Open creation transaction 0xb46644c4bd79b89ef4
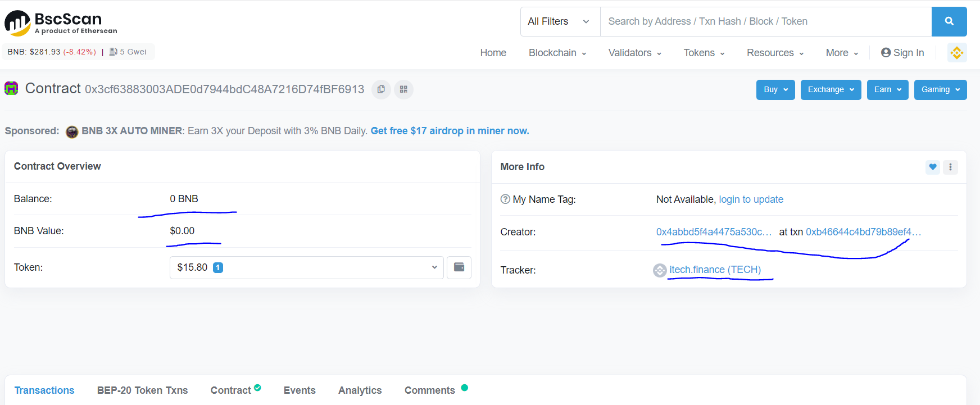This screenshot has height=405, width=980. [x=864, y=232]
